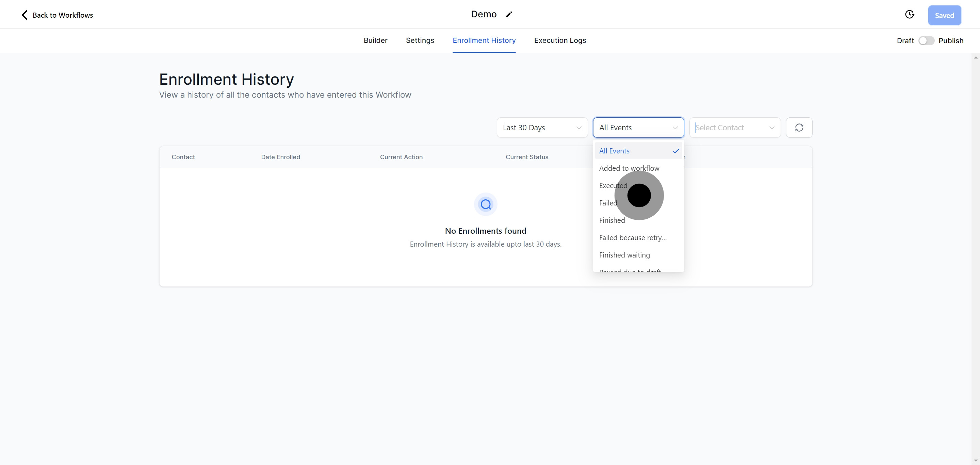The image size is (980, 465).
Task: Switch to the Builder tab
Action: coord(375,40)
